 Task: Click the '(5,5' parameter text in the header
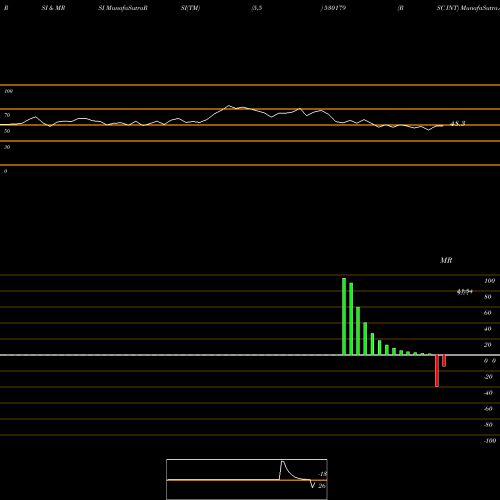point(257,8)
